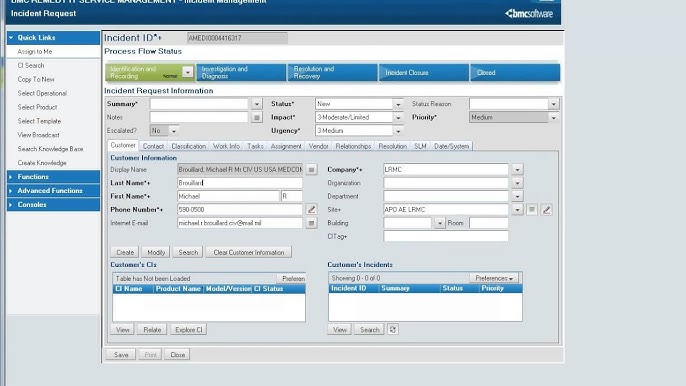Viewport: 686px width, 386px height.
Task: Open the Organization dropdown arrow
Action: point(517,183)
